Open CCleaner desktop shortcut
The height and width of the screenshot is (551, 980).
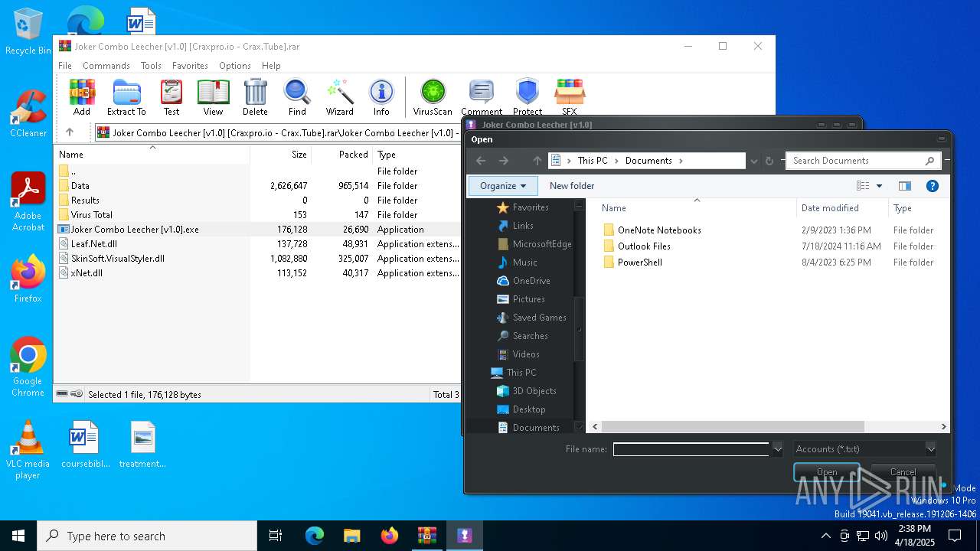tap(28, 113)
